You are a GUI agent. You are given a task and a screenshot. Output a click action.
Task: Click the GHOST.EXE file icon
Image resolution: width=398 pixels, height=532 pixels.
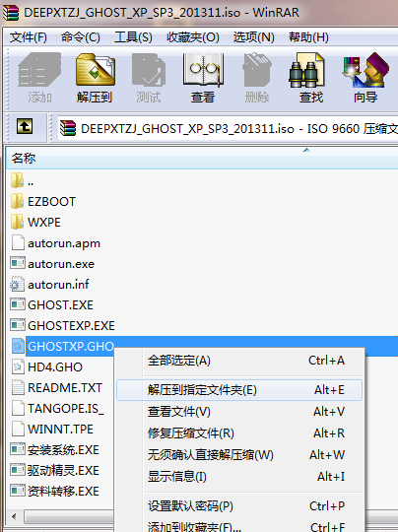(18, 304)
